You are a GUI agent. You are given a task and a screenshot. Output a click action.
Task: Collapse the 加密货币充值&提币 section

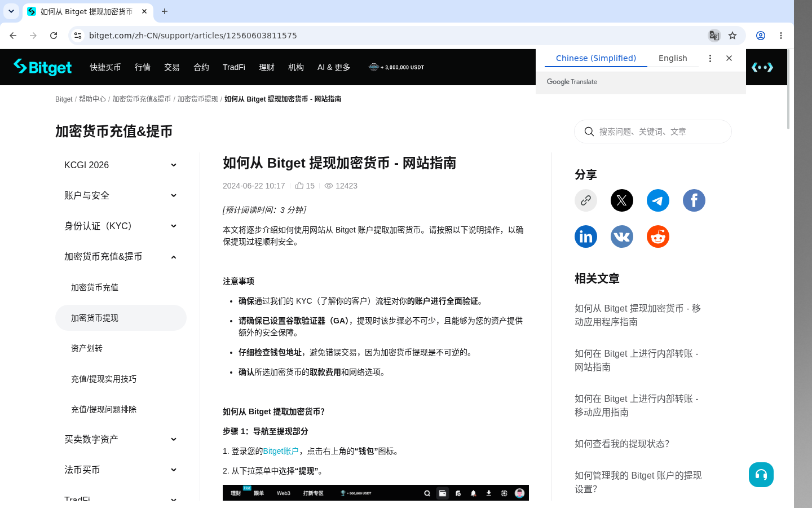[121, 256]
